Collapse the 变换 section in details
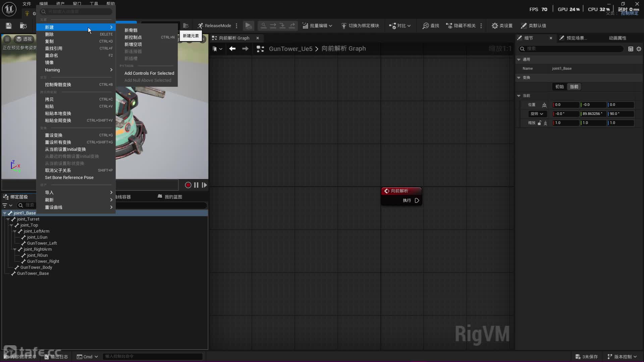 point(519,78)
